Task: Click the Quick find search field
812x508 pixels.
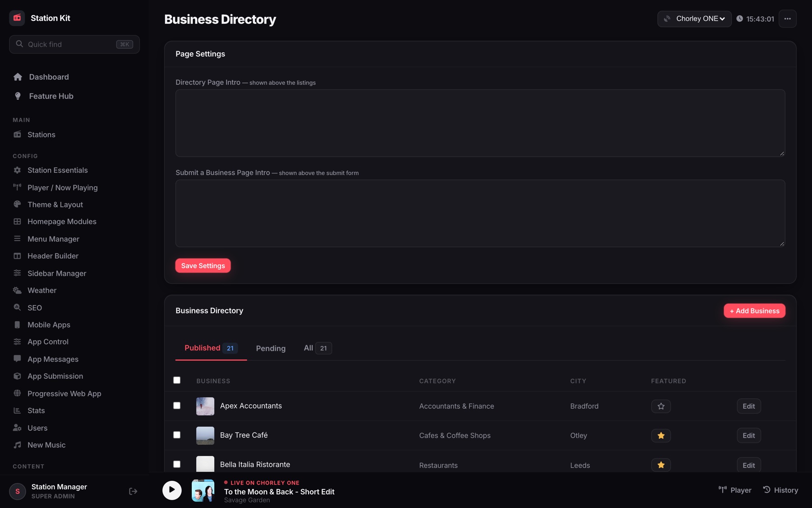Action: coord(74,44)
